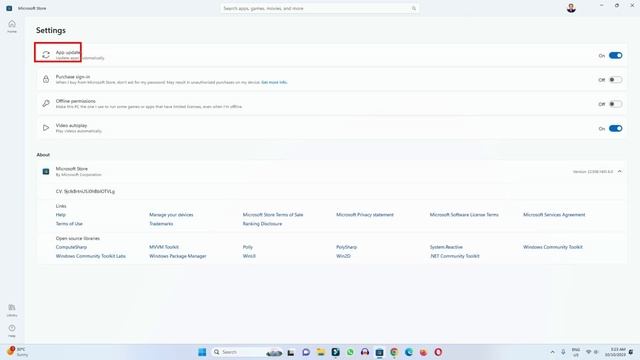Open Microsoft Edge from the taskbar
This screenshot has height=360, width=640.
click(409, 352)
